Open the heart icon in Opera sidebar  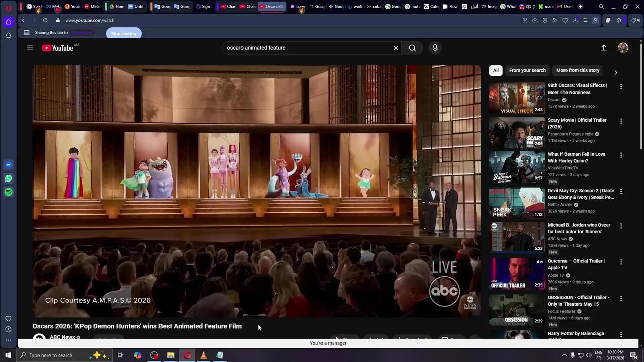click(x=9, y=318)
